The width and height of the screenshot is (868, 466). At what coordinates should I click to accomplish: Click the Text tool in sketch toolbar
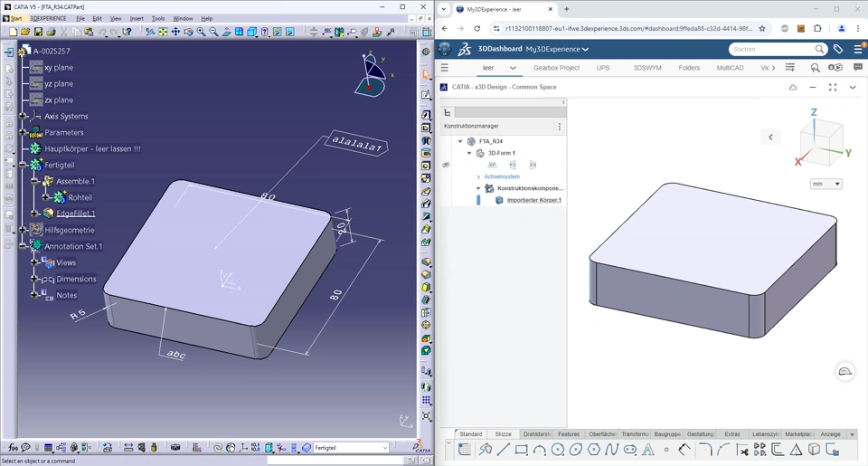tap(648, 450)
